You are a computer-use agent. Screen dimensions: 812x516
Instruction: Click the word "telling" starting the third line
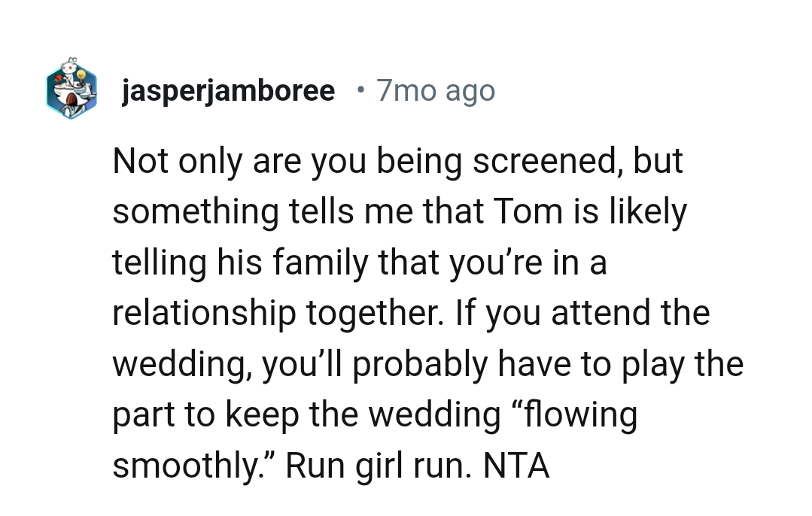tap(149, 263)
